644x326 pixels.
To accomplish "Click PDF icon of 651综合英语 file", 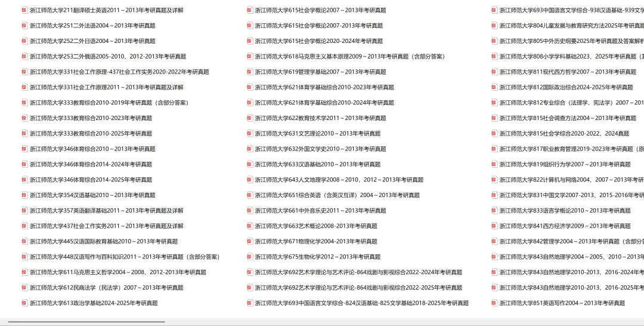I will [250, 195].
